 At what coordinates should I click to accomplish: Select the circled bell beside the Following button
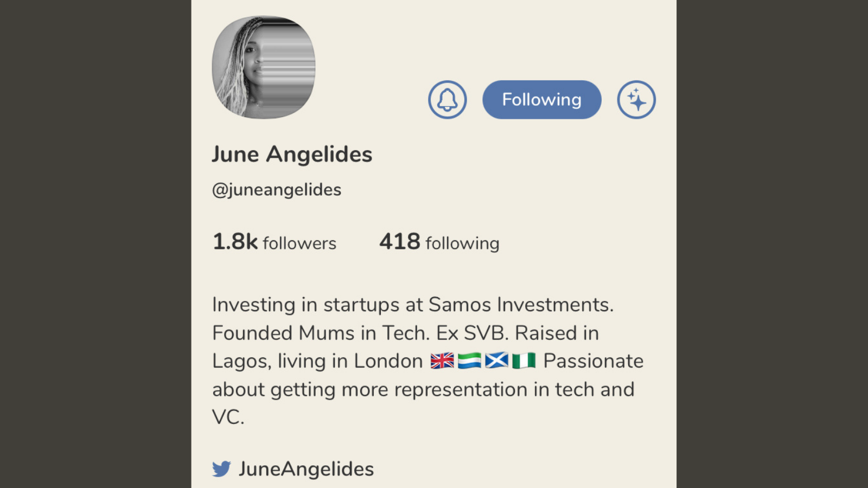point(446,99)
